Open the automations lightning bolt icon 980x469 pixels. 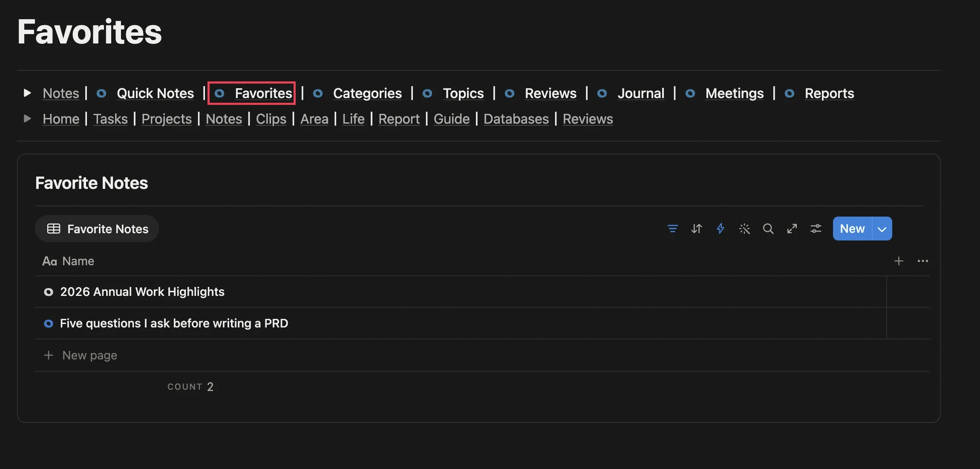720,229
